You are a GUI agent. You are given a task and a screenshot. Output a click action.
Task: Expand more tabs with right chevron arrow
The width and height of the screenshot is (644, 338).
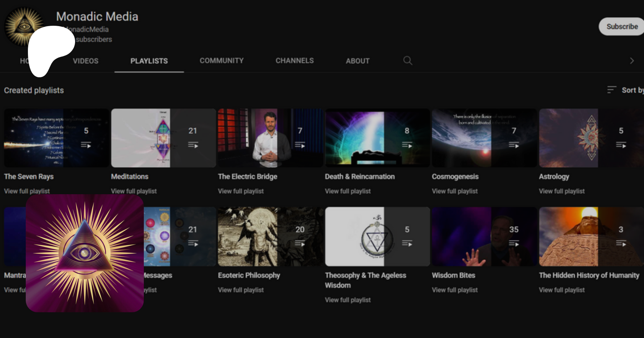pyautogui.click(x=632, y=61)
